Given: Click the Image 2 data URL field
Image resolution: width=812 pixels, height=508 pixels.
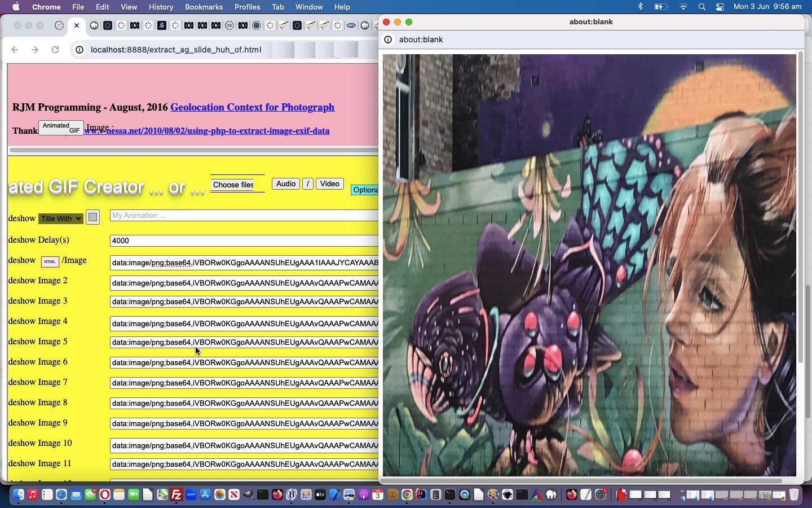Looking at the screenshot, I should (x=244, y=282).
